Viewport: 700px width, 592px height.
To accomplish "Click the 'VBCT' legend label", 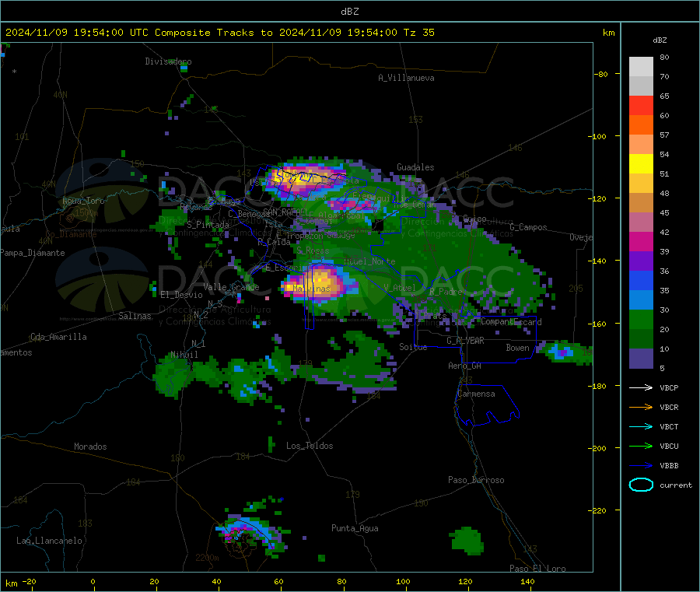I will click(x=669, y=426).
